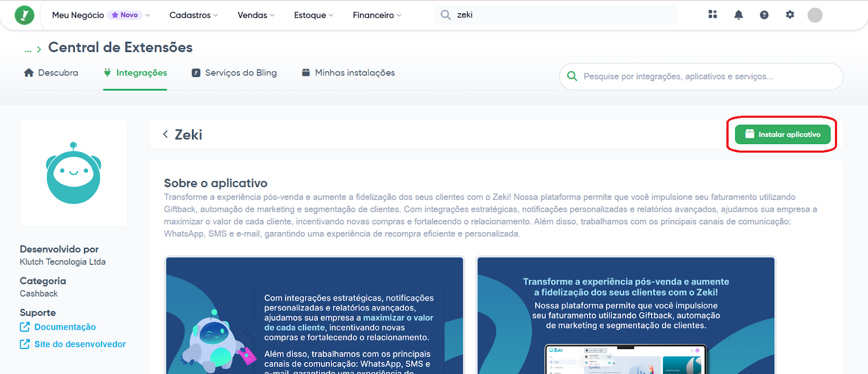
Task: Click the Bling green logo icon
Action: click(x=24, y=15)
